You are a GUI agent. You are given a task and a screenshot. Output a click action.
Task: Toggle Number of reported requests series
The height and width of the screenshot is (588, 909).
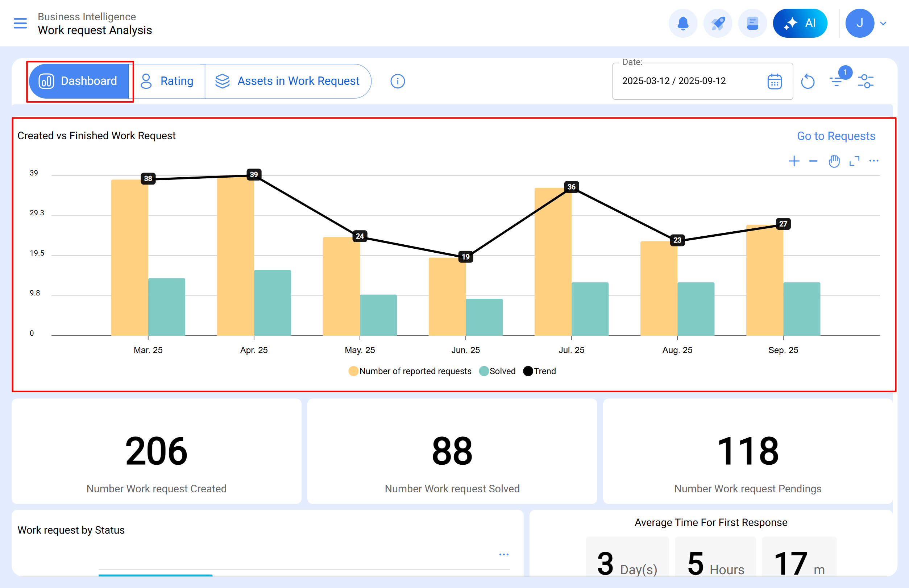410,371
